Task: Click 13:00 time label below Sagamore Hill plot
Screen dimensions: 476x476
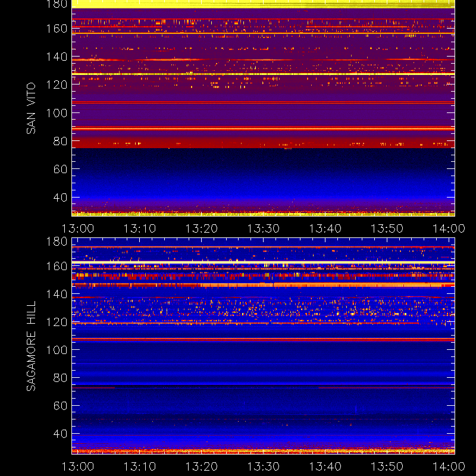Action: pos(78,466)
